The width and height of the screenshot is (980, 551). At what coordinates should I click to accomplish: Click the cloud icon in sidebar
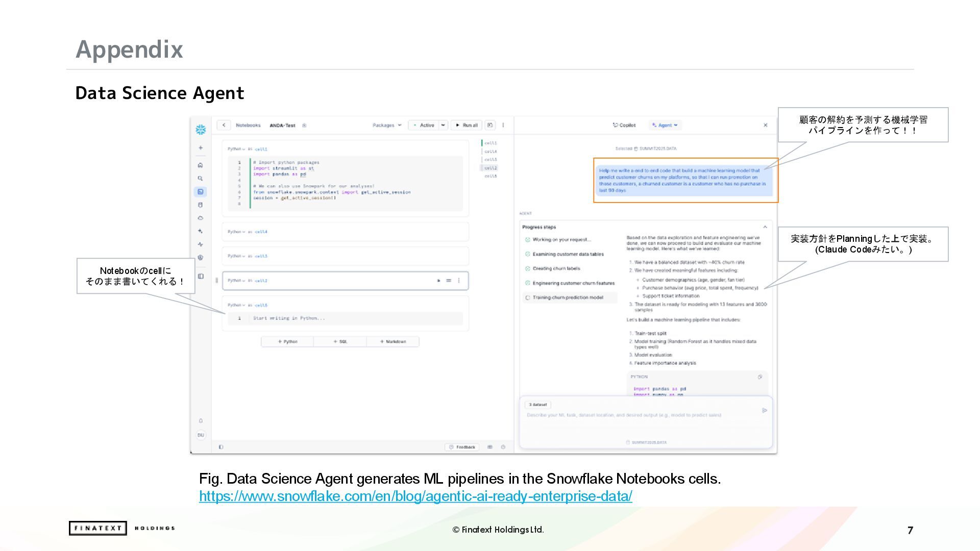click(201, 218)
